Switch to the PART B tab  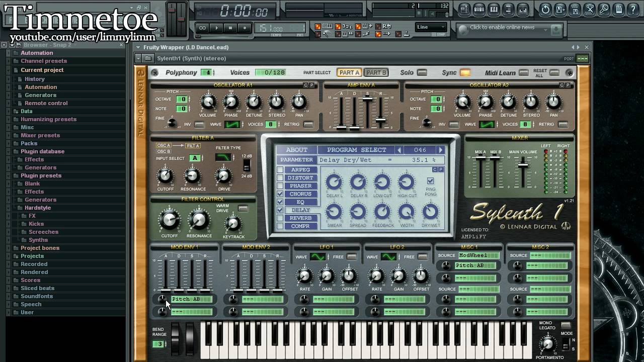(x=376, y=73)
